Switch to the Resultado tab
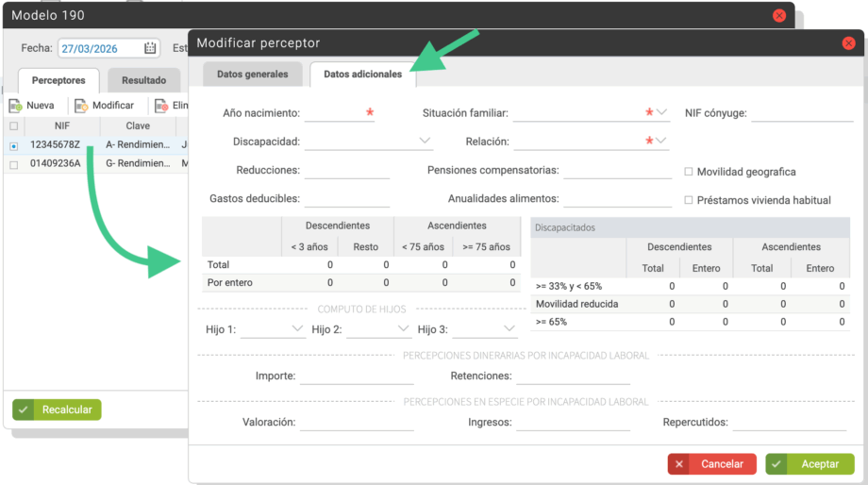The image size is (868, 485). click(x=143, y=81)
